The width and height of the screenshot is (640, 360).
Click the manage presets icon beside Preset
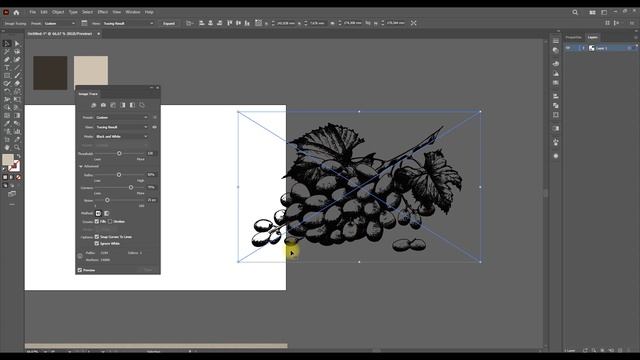155,118
